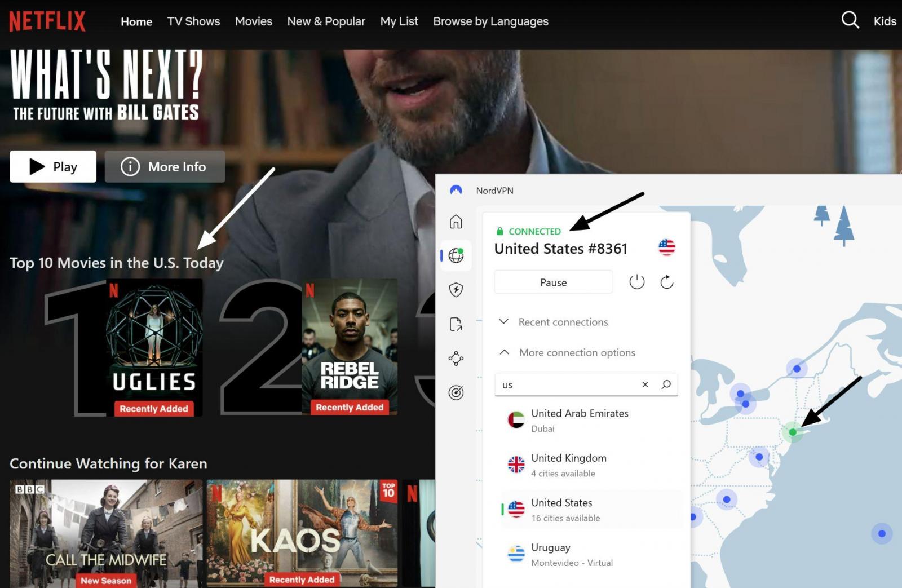Click the NordVPN logo icon
This screenshot has width=902, height=588.
[x=456, y=190]
